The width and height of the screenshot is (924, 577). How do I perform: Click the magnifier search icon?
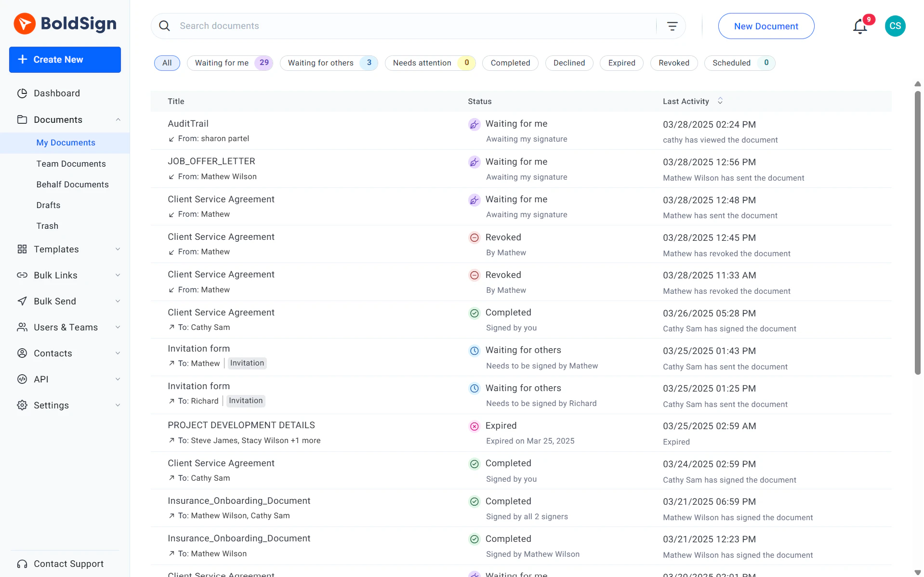coord(165,26)
